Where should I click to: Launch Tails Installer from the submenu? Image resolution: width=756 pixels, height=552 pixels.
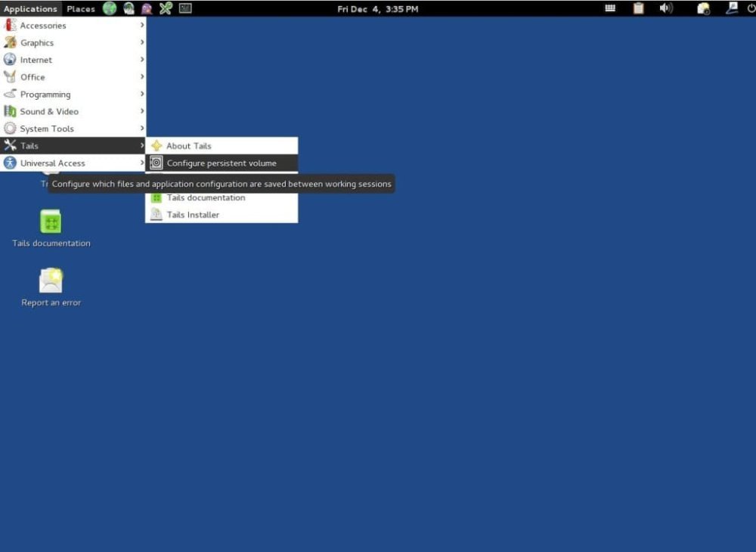click(222, 215)
